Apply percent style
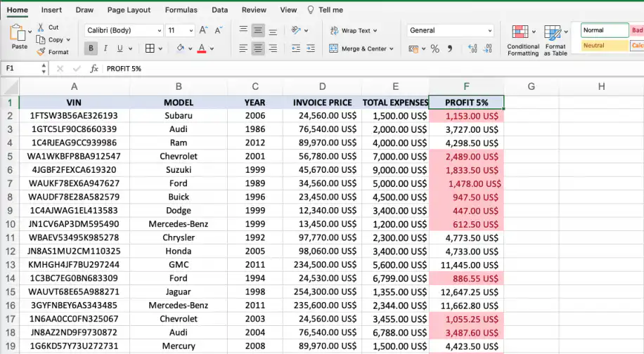 435,48
